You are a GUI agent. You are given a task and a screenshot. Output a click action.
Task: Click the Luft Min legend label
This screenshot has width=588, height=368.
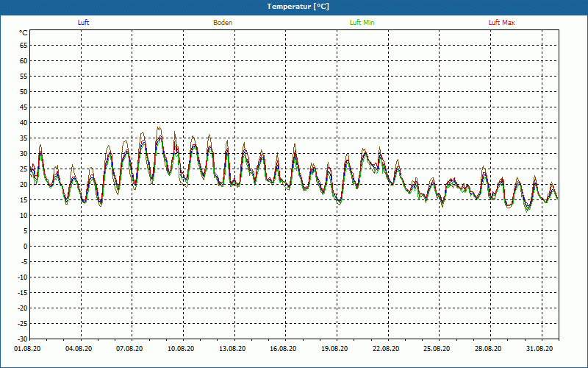362,23
